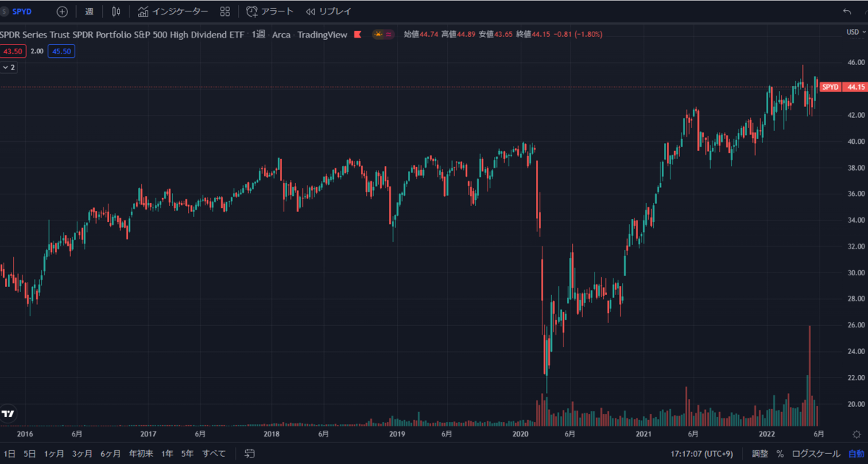Click the 30.00 price axis label
Screen dimensions: 868x464
click(855, 272)
